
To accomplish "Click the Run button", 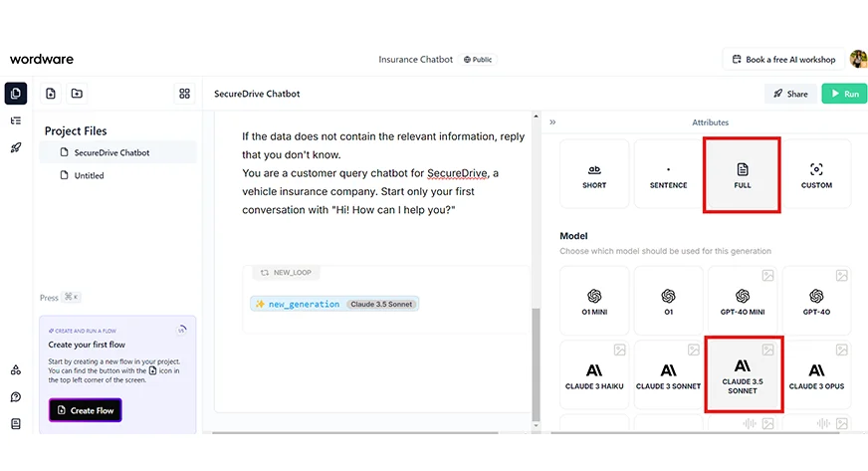I will pos(845,94).
